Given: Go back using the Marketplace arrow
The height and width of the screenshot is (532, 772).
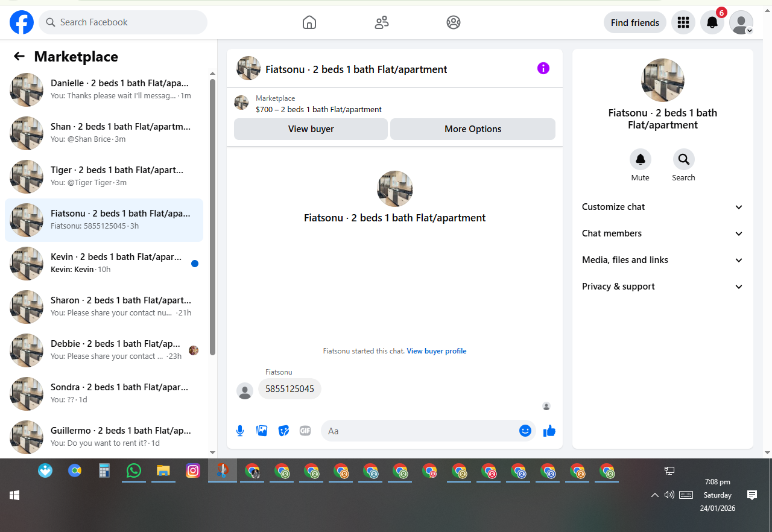Looking at the screenshot, I should coord(19,56).
